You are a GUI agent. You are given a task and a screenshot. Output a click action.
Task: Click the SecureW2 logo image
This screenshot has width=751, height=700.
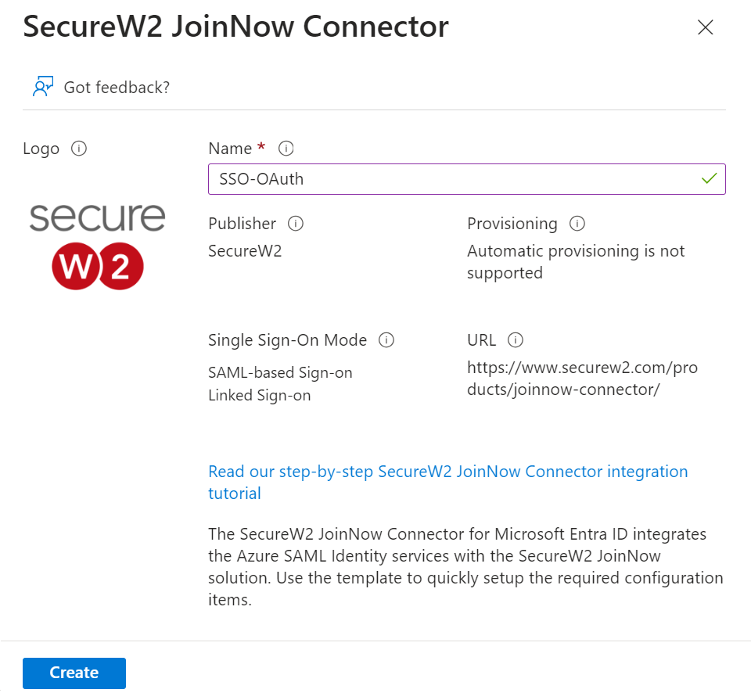click(x=98, y=246)
